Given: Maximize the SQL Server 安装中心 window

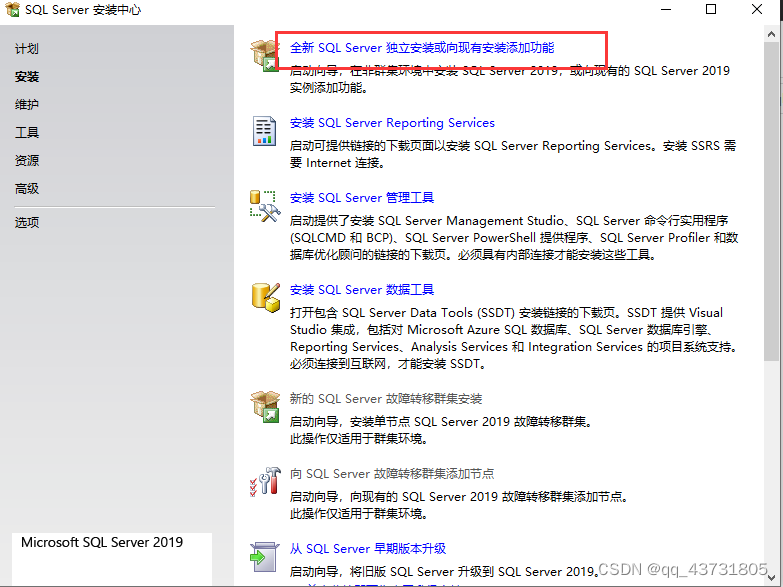Looking at the screenshot, I should [711, 9].
